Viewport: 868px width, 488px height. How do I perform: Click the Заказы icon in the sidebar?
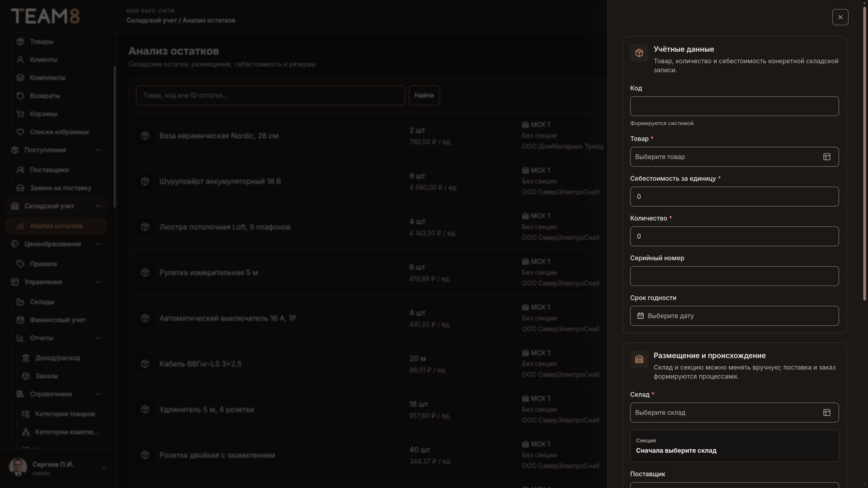25,376
